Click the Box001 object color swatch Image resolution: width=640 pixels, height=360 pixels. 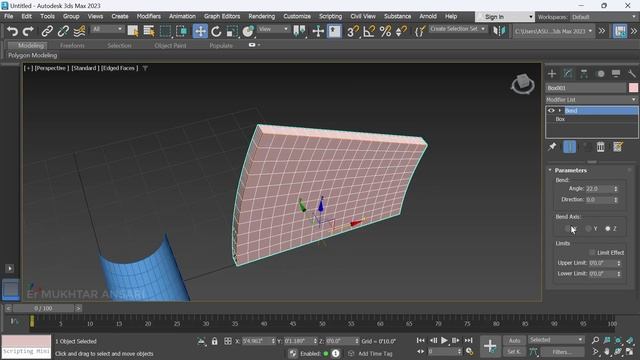point(633,88)
